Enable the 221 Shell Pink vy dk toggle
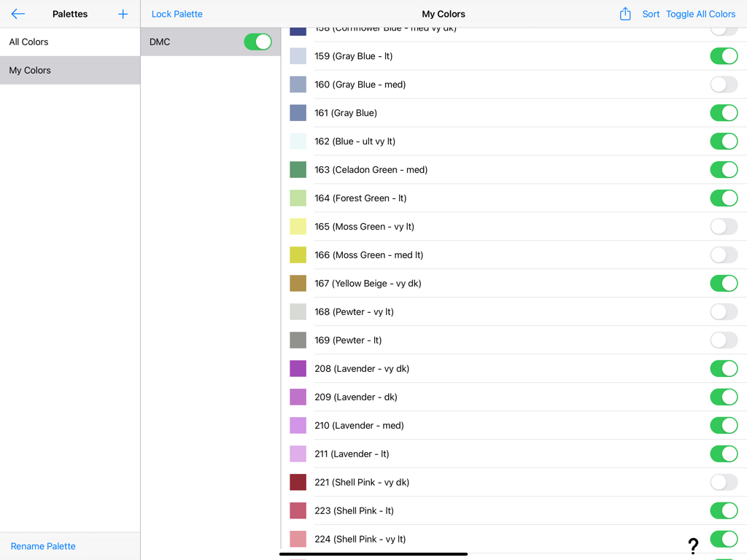The height and width of the screenshot is (560, 747). coord(724,482)
